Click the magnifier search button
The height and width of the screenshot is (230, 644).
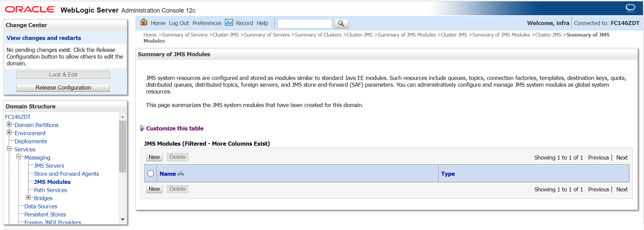pyautogui.click(x=341, y=23)
